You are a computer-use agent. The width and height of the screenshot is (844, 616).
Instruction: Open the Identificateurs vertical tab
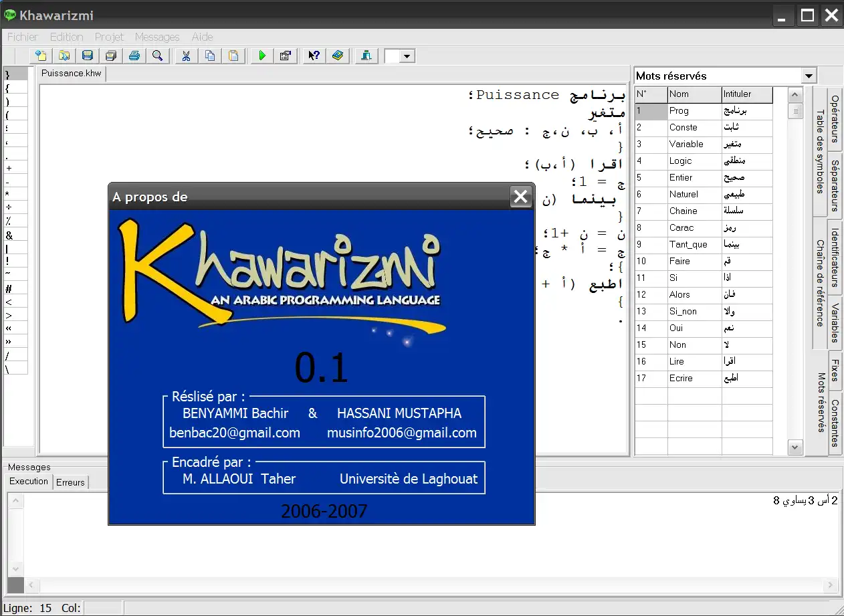click(835, 258)
